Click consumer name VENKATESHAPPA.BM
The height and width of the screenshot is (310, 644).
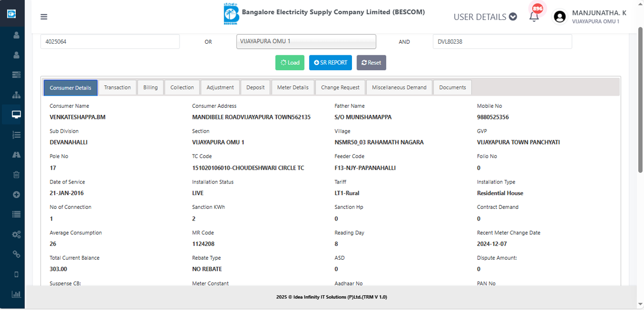coord(77,117)
